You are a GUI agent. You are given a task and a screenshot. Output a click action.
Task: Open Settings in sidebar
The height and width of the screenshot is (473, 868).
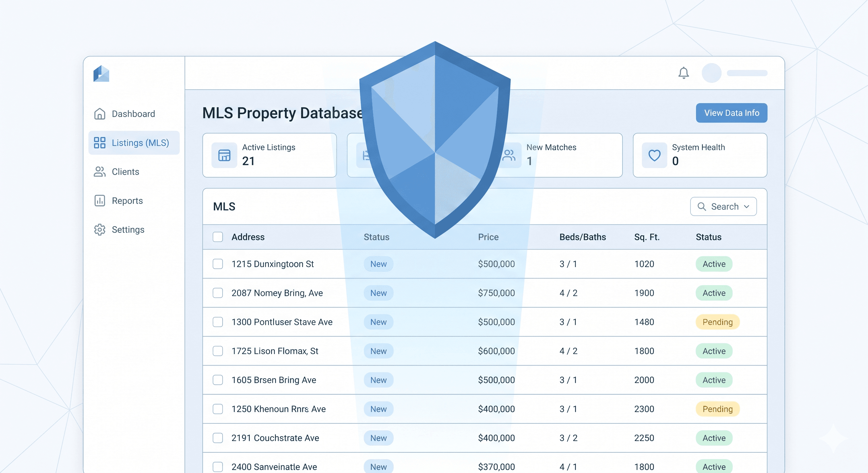(x=134, y=230)
